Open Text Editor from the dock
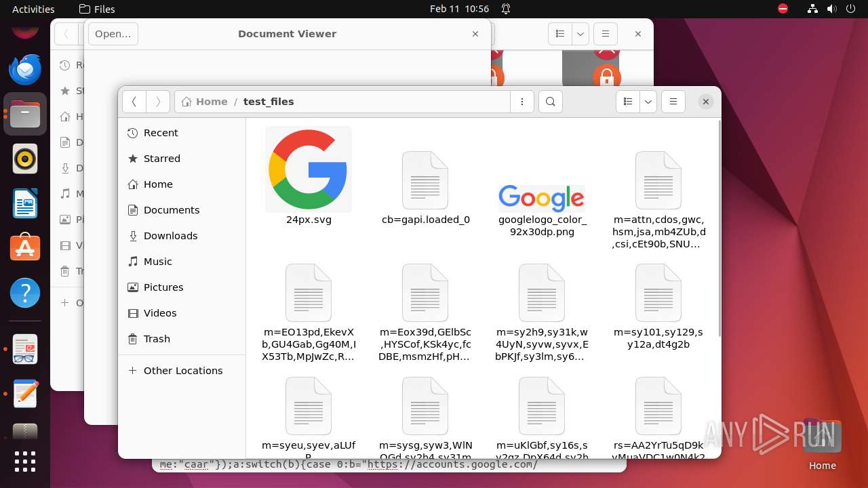868x488 pixels. click(25, 394)
